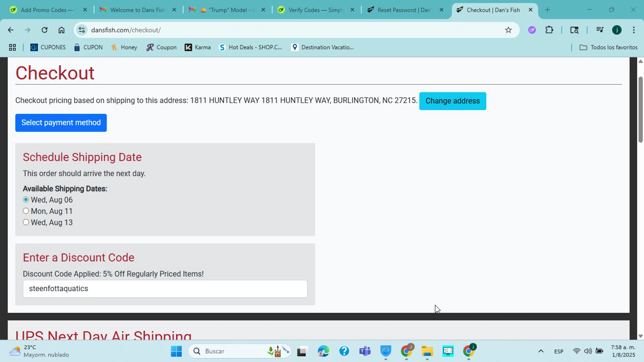
Task: Open the Karma bookmark
Action: click(198, 48)
